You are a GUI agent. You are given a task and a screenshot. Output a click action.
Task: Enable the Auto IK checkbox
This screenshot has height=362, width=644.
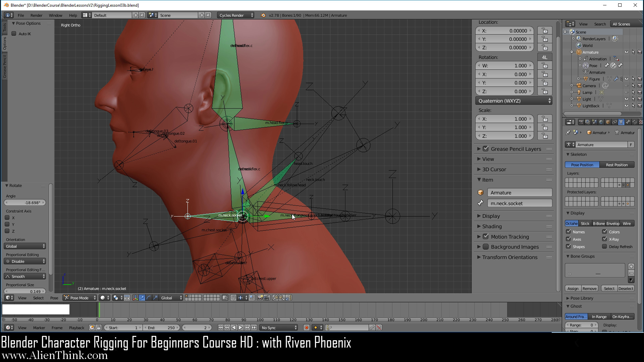point(14,34)
